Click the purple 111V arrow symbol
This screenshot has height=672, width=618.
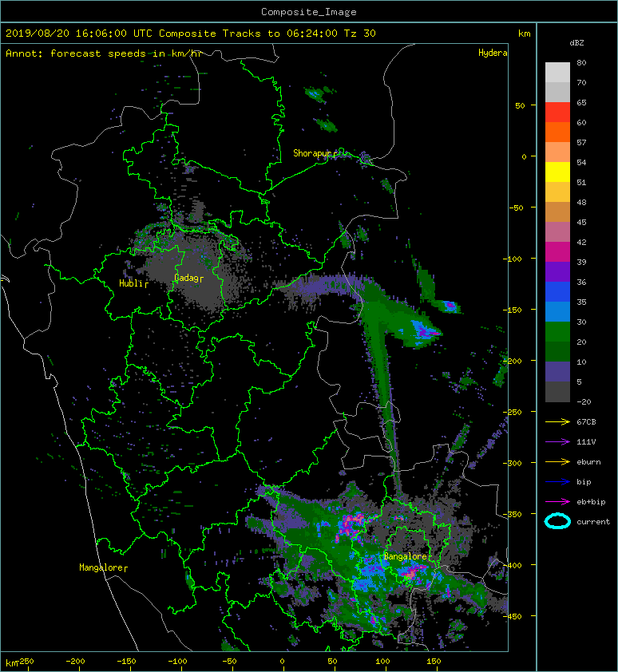coord(557,442)
